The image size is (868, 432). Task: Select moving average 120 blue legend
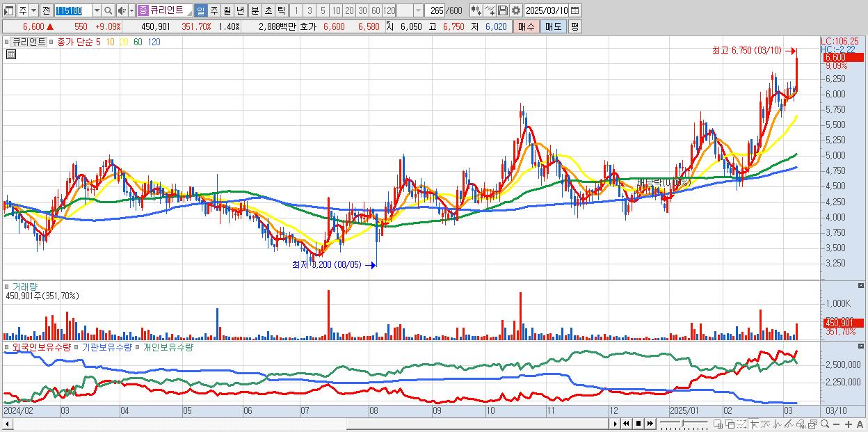154,42
